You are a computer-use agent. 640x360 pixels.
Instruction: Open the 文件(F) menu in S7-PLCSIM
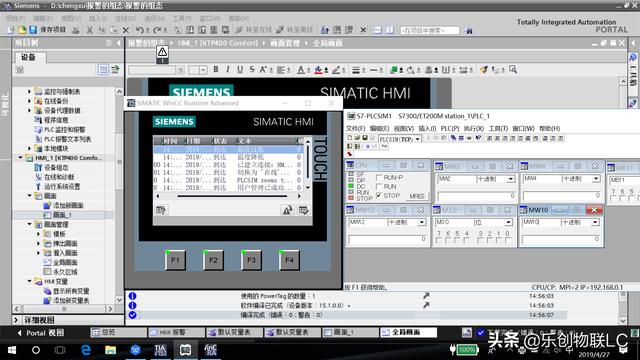tap(356, 128)
